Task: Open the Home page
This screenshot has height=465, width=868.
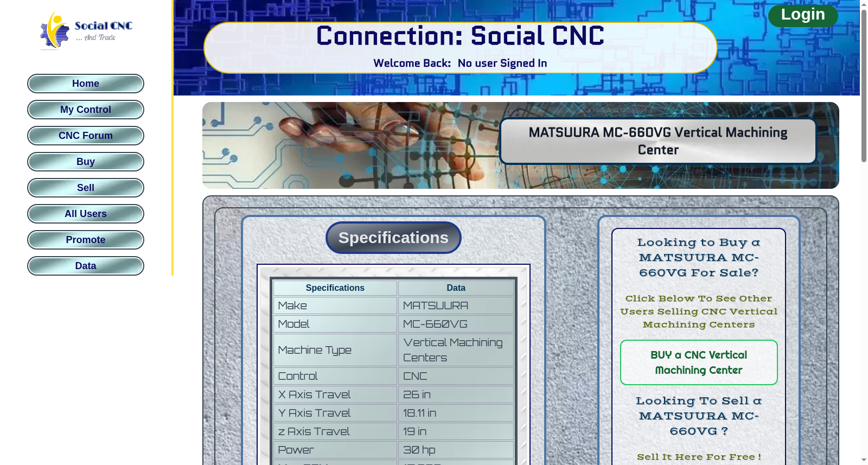Action: (x=86, y=84)
